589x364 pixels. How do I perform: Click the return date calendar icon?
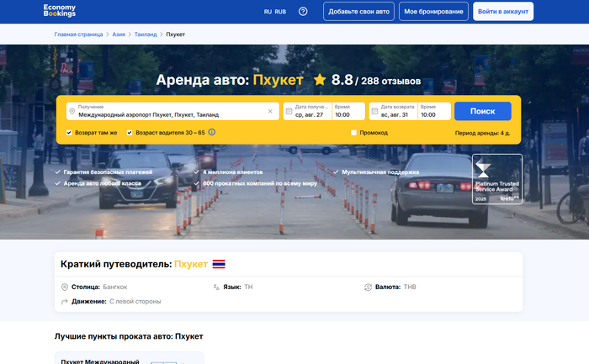pos(374,112)
